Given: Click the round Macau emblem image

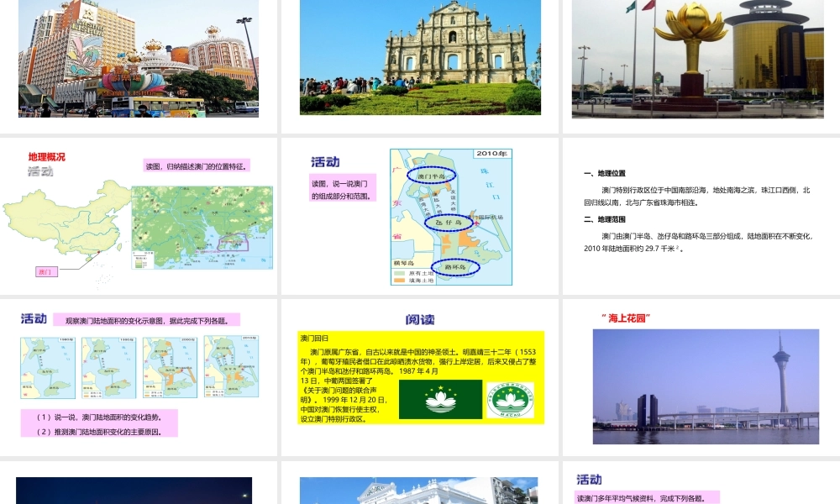Looking at the screenshot, I should click(x=511, y=400).
